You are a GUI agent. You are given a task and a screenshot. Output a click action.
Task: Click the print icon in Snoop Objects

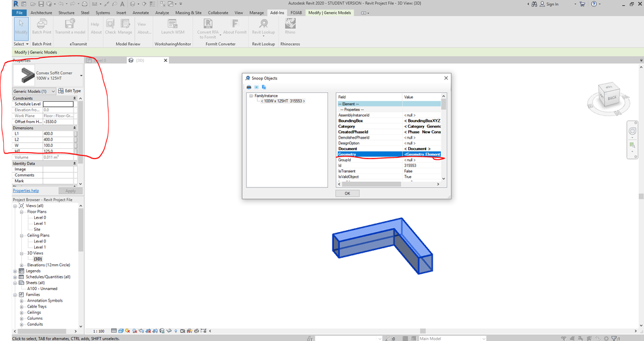tap(249, 87)
